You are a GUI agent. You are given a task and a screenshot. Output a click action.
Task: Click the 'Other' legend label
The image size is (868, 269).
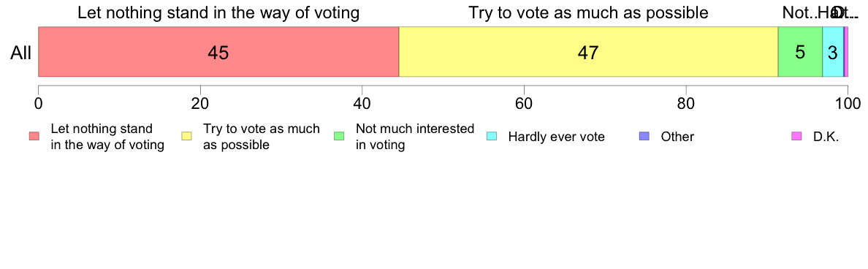(677, 137)
